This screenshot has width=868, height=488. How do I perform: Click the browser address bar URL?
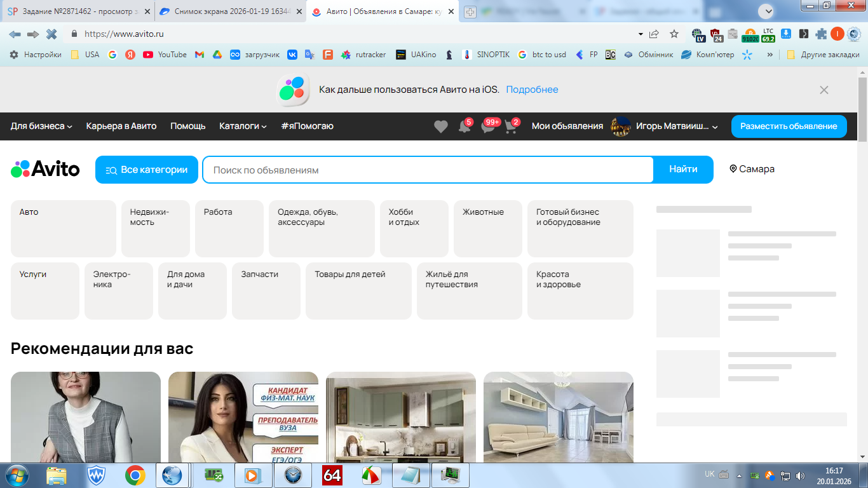tap(124, 34)
